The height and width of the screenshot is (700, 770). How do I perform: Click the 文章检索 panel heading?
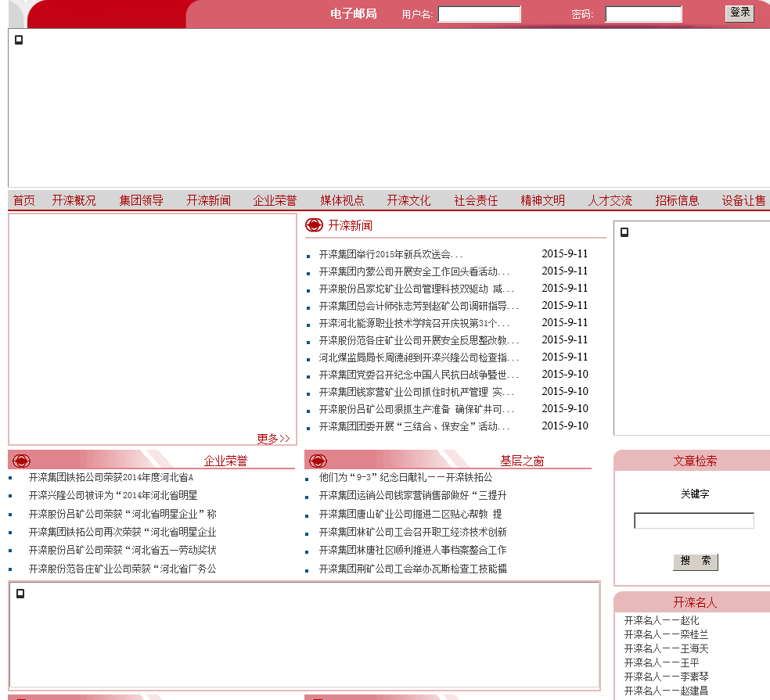(x=695, y=461)
